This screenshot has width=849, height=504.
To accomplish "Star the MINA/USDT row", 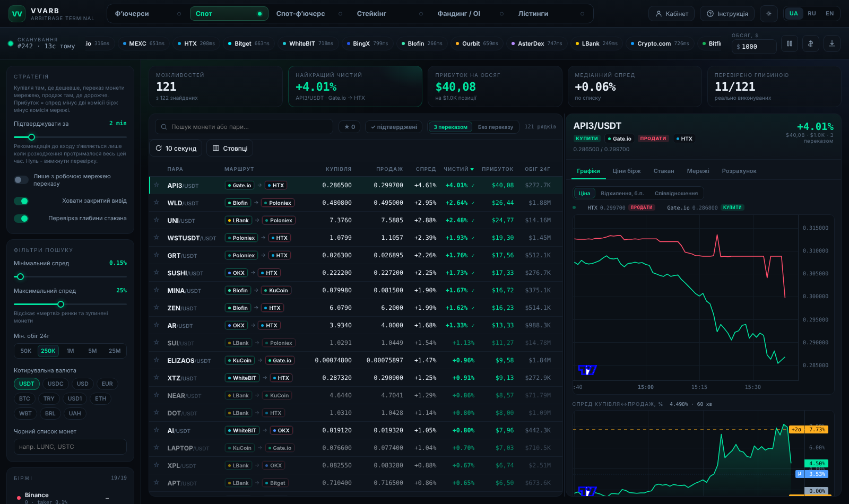I will coord(157,290).
